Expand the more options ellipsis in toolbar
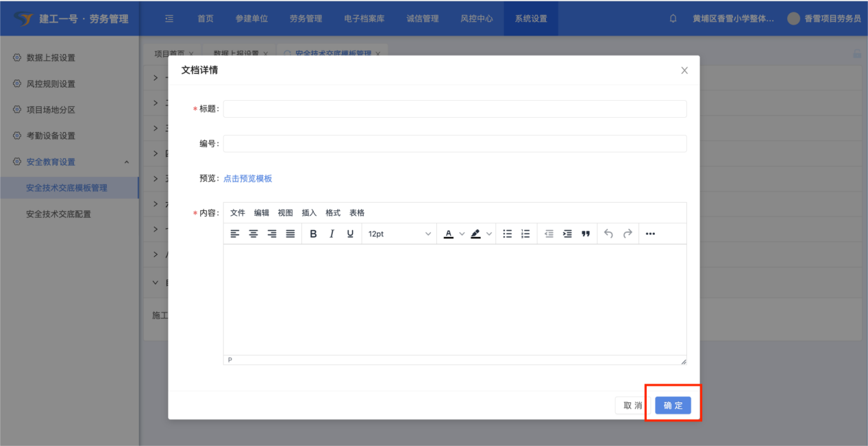The height and width of the screenshot is (446, 868). click(x=650, y=234)
